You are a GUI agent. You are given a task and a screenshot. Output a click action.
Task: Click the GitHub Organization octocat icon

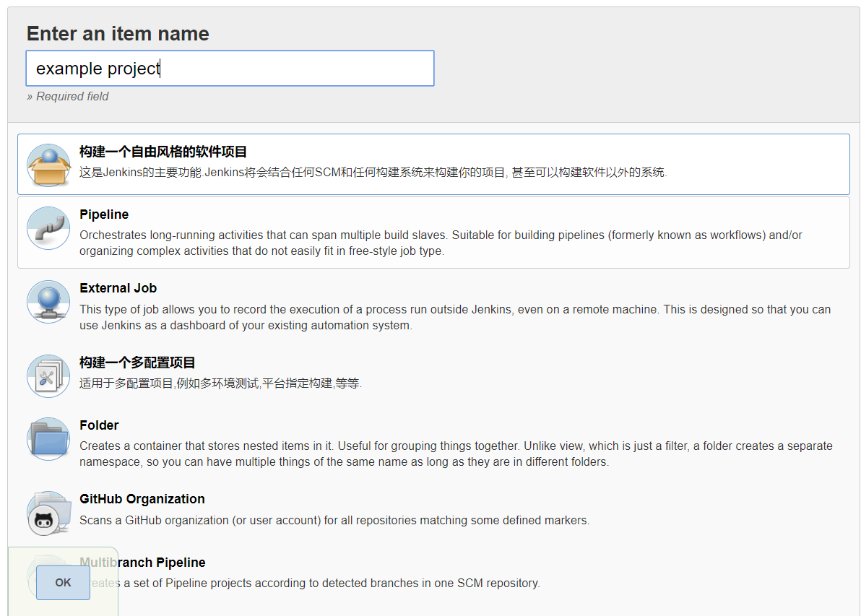pyautogui.click(x=49, y=513)
